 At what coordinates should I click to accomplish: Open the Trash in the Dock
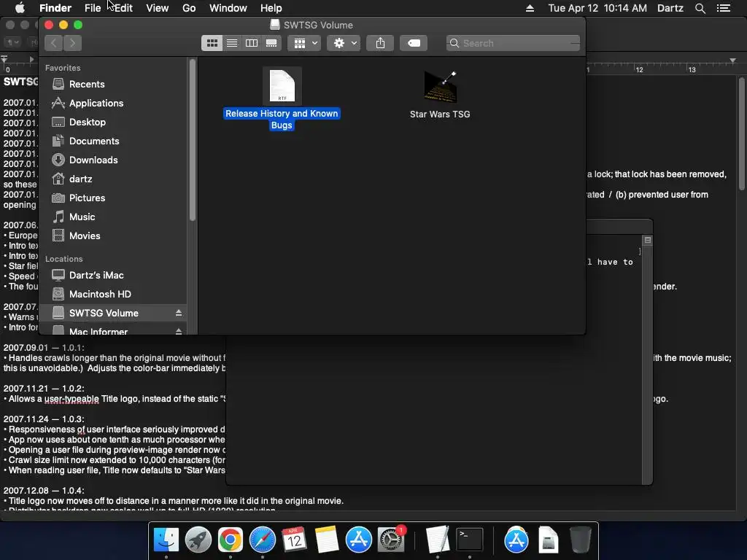pyautogui.click(x=580, y=540)
